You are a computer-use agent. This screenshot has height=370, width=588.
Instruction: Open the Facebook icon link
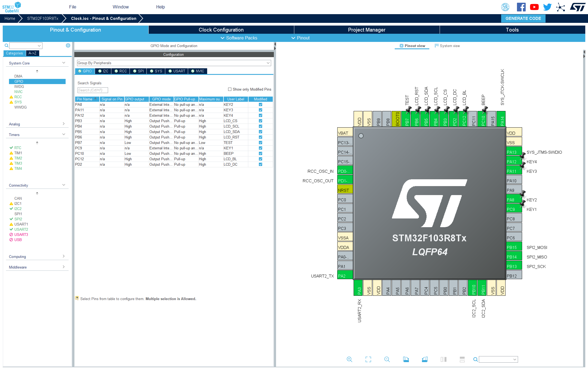coord(521,7)
